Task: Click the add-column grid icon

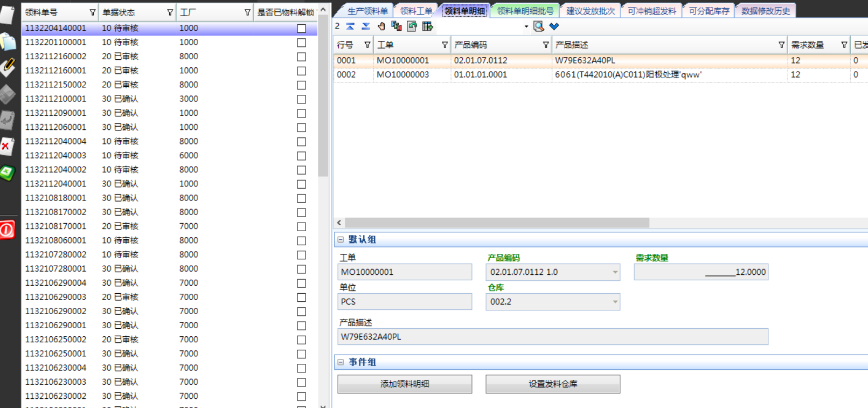Action: click(x=428, y=26)
